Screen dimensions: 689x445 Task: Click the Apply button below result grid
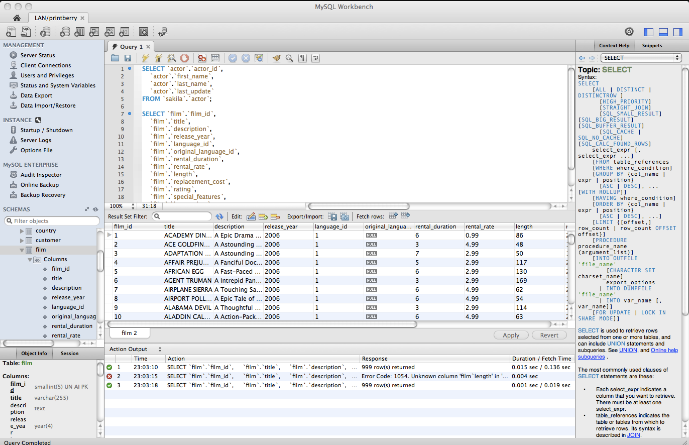point(511,335)
